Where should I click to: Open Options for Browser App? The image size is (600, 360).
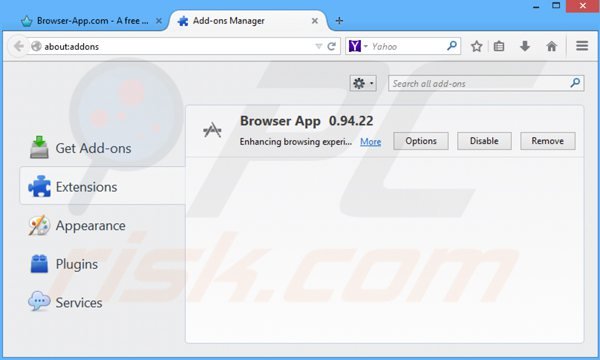[x=421, y=141]
